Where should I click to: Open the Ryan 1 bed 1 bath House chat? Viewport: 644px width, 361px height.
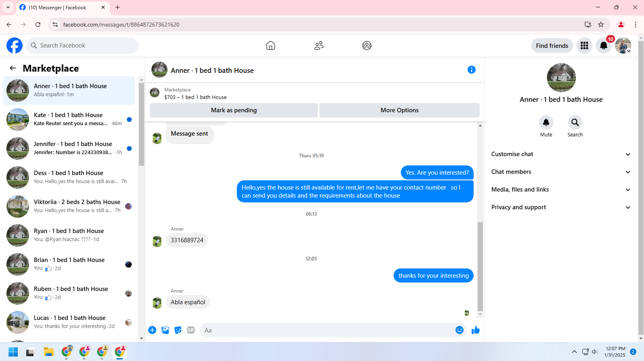69,235
